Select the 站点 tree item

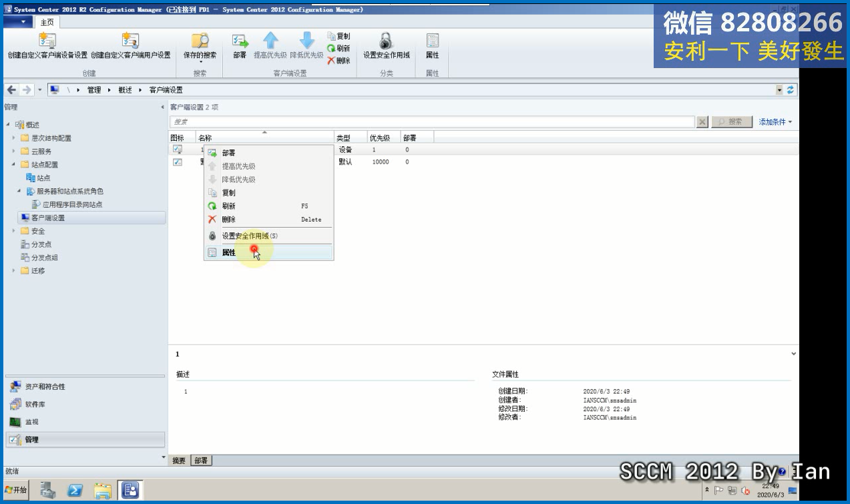click(38, 178)
